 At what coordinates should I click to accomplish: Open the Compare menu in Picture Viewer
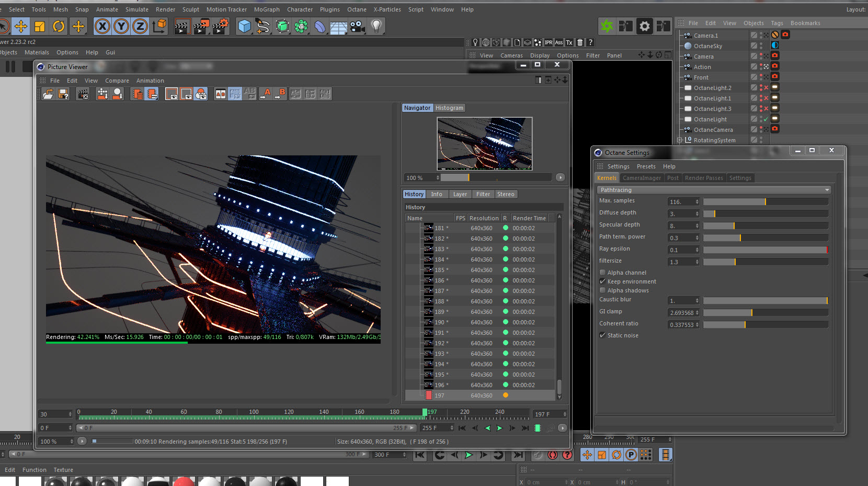(117, 81)
